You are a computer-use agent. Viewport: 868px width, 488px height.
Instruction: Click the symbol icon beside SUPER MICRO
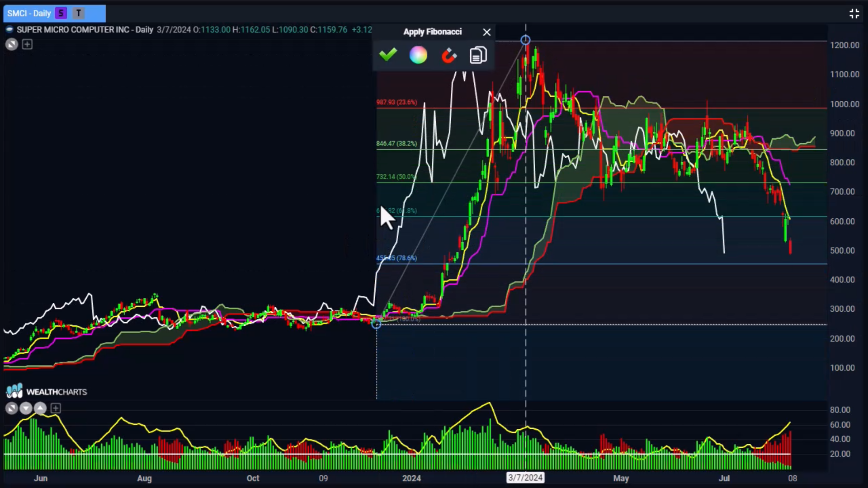(9, 29)
